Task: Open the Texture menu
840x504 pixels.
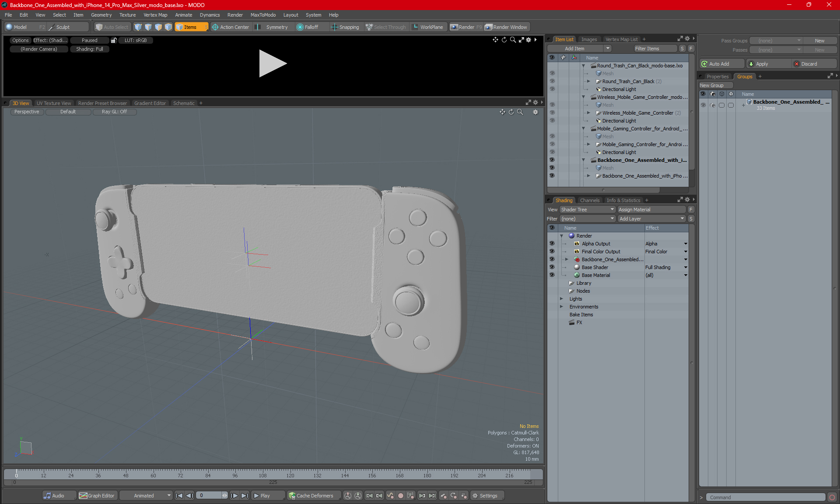Action: click(127, 15)
